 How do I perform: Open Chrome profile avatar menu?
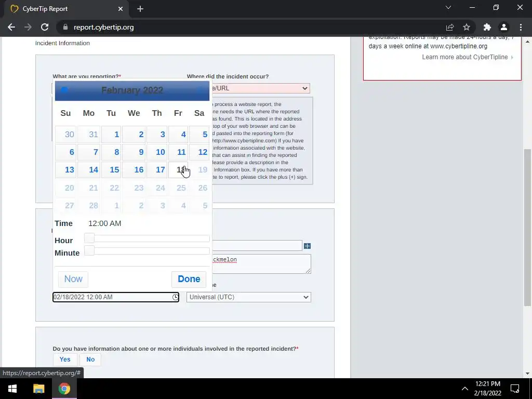(504, 27)
